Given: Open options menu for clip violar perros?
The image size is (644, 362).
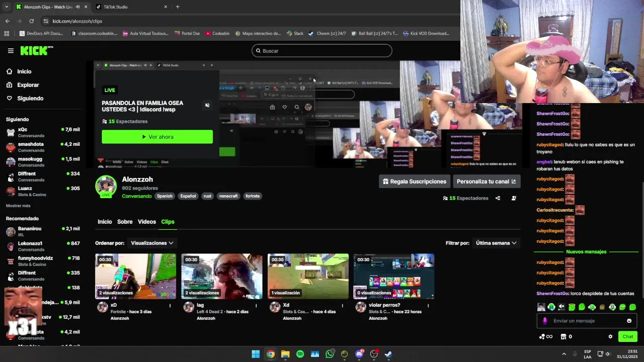Looking at the screenshot, I should 428,305.
